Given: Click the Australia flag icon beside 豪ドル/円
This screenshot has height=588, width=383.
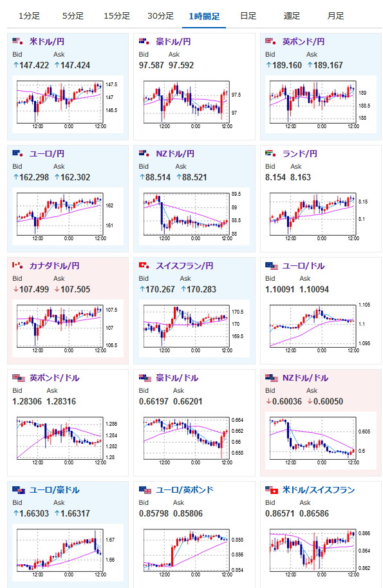Looking at the screenshot, I should coord(144,41).
